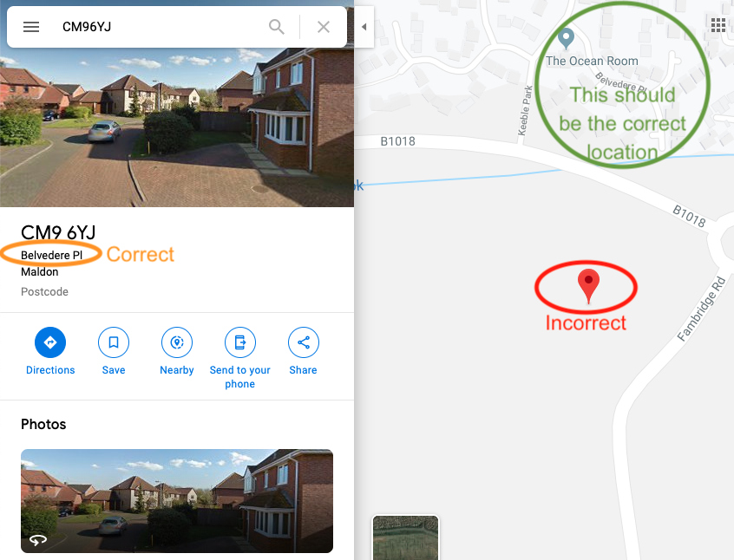Click the Send to your phone label
Screen dimensions: 734x560
pos(240,377)
